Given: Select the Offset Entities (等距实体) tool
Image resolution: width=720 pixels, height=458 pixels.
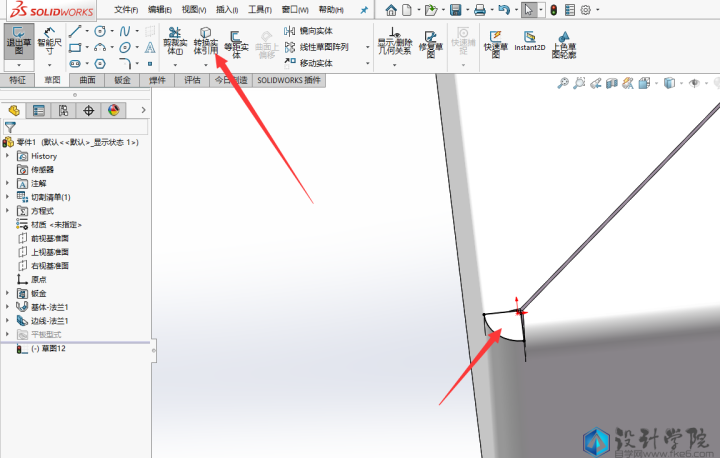Looking at the screenshot, I should pos(236,44).
